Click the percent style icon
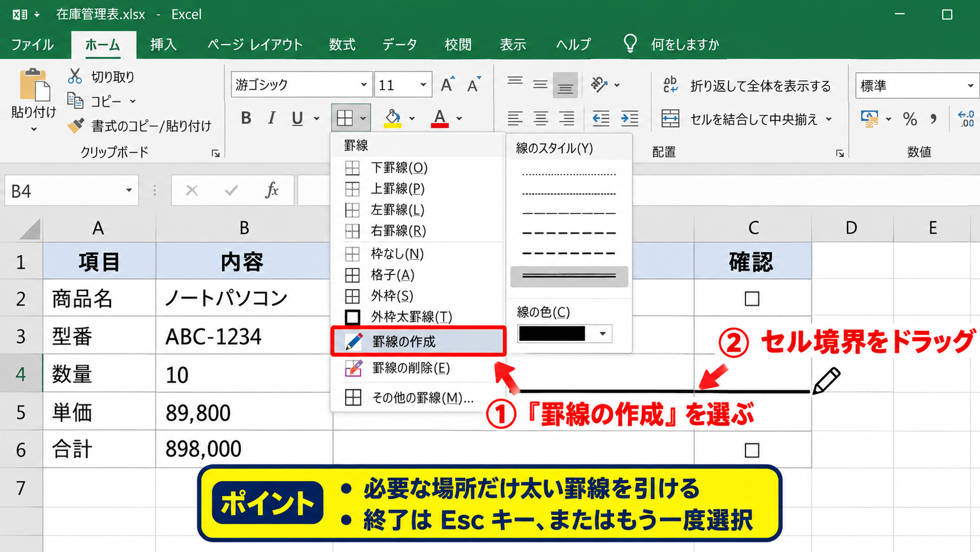This screenshot has height=552, width=980. point(910,119)
